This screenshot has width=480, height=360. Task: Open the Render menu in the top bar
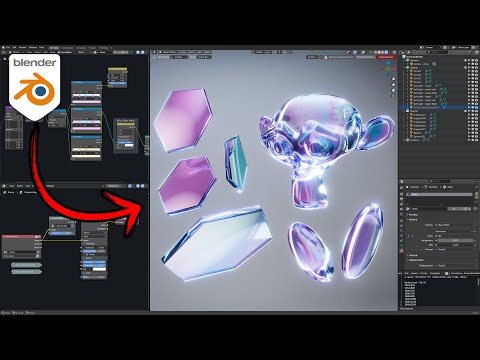pyautogui.click(x=22, y=48)
